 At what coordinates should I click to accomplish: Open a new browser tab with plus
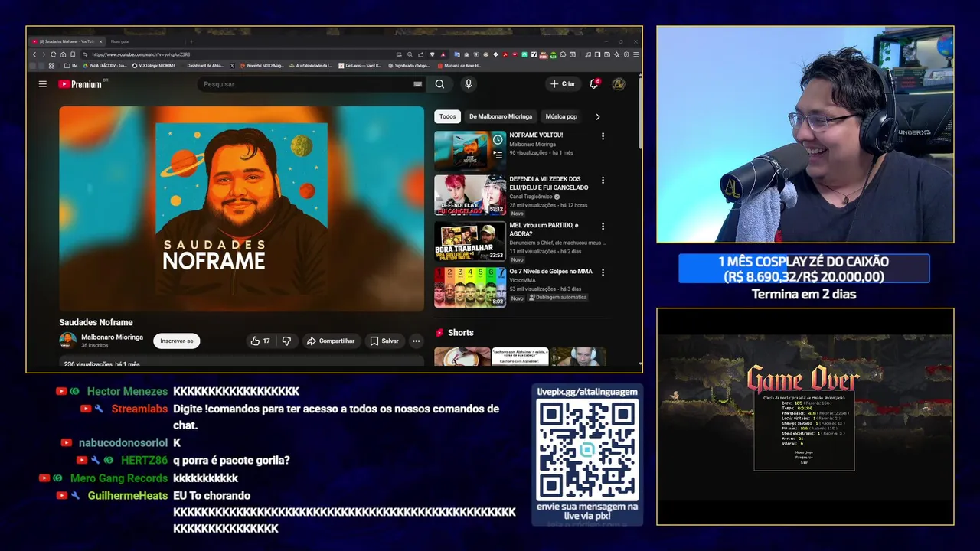[191, 41]
